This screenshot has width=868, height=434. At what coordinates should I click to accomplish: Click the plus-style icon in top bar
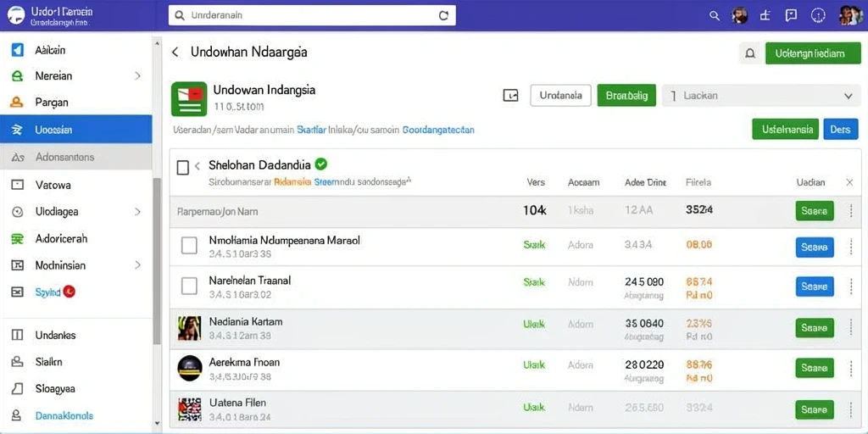(x=765, y=15)
